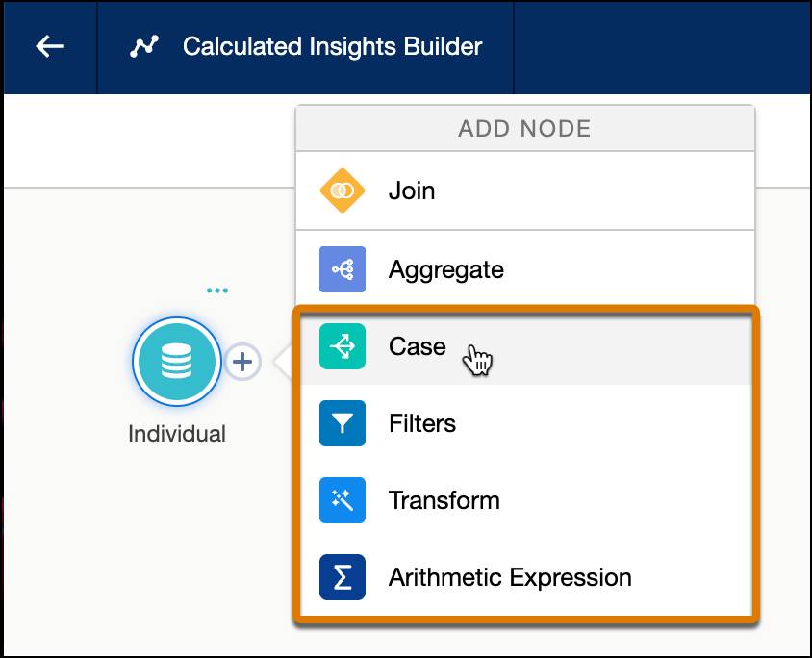Screen dimensions: 812x658
Task: Choose Join from the Add Node menu
Action: coord(525,190)
